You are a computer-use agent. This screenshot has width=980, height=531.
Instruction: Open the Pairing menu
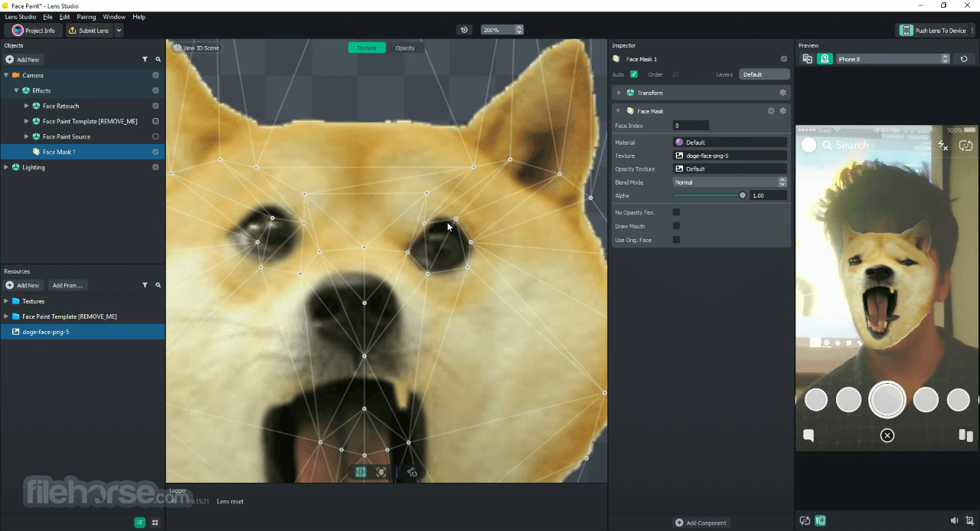87,17
